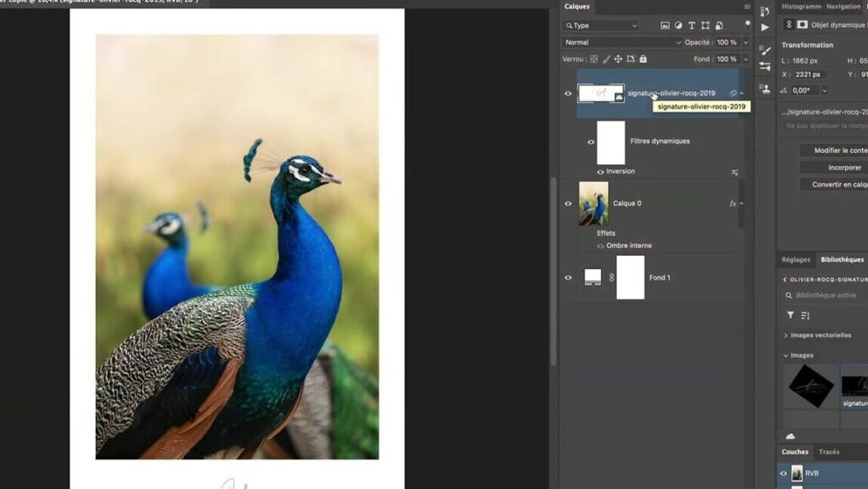Click the fx icon on Calque 0

732,203
